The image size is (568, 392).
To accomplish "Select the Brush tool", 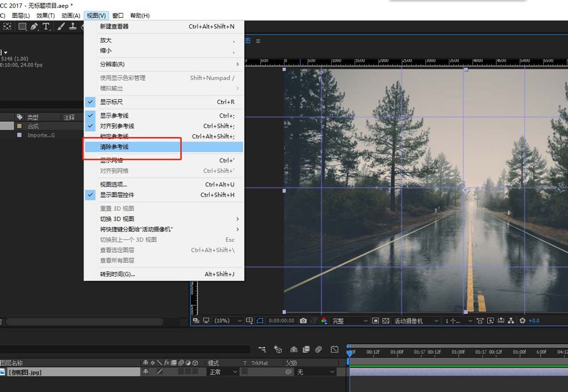I will tap(61, 26).
